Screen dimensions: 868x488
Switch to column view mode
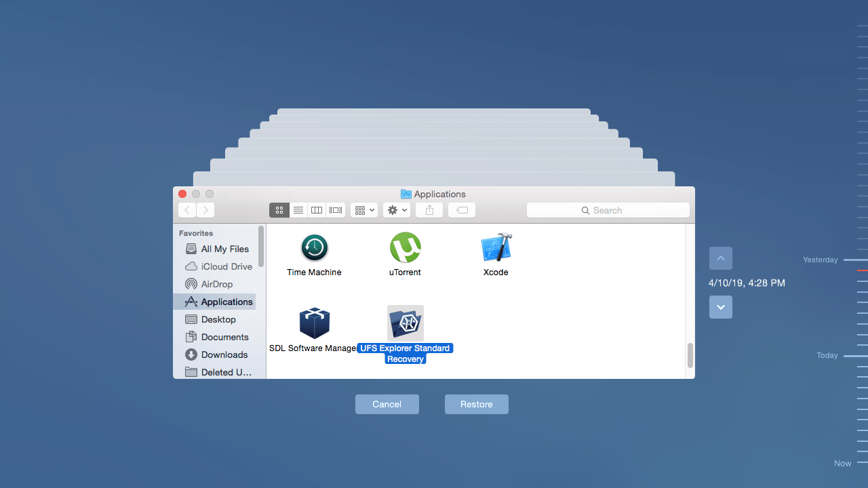(316, 210)
